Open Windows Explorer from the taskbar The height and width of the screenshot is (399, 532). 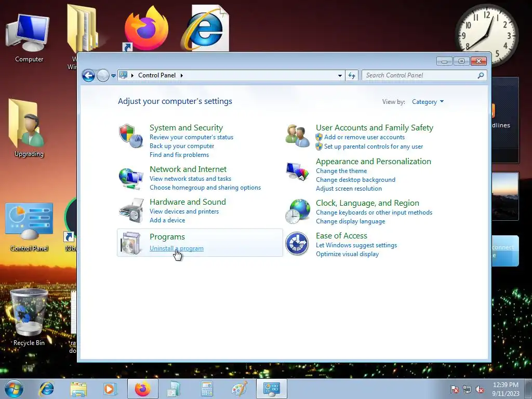point(78,389)
